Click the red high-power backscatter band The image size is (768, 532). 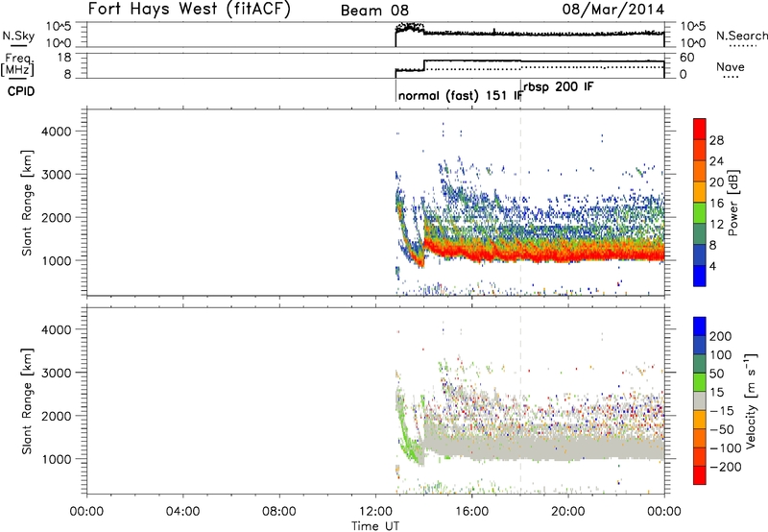543,254
